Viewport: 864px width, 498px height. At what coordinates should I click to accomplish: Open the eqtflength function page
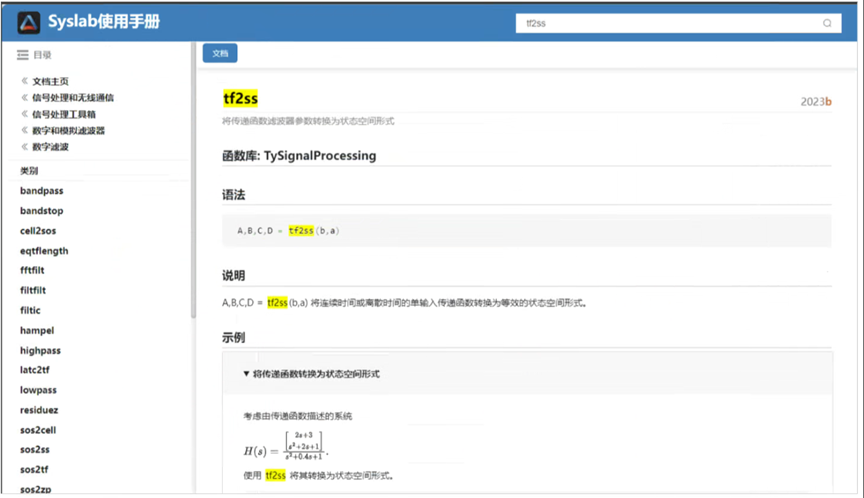pos(44,251)
